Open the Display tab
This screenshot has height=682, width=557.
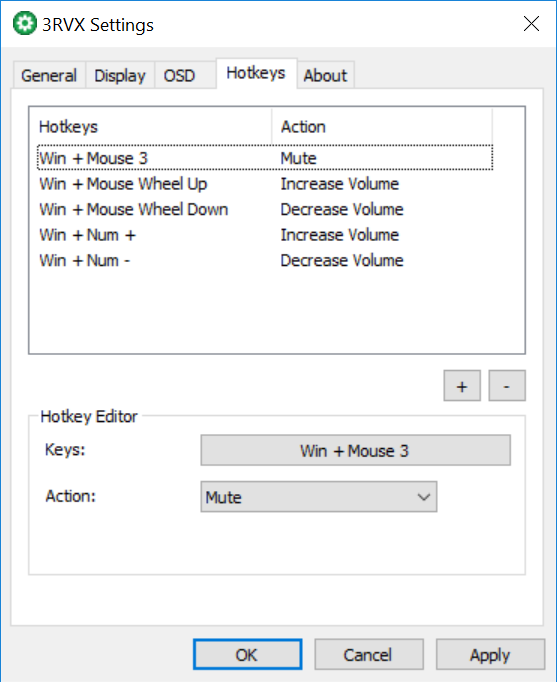point(120,76)
